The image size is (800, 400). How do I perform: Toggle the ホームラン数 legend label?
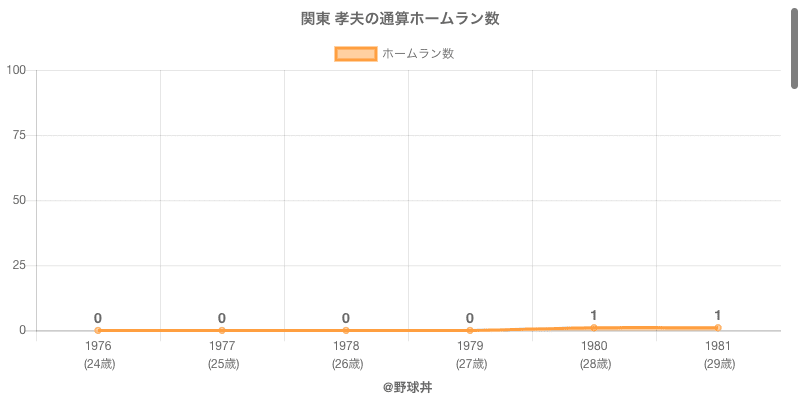(x=418, y=54)
